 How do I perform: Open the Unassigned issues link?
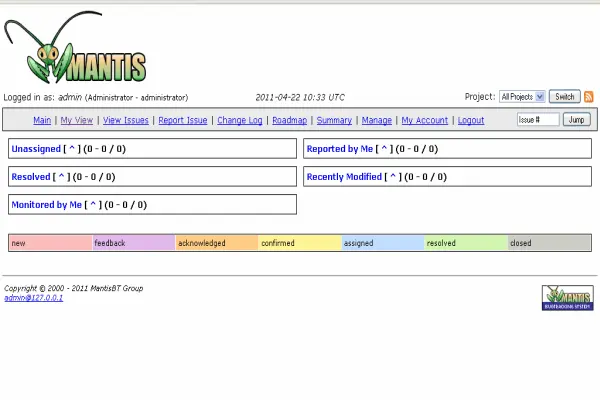(x=35, y=149)
